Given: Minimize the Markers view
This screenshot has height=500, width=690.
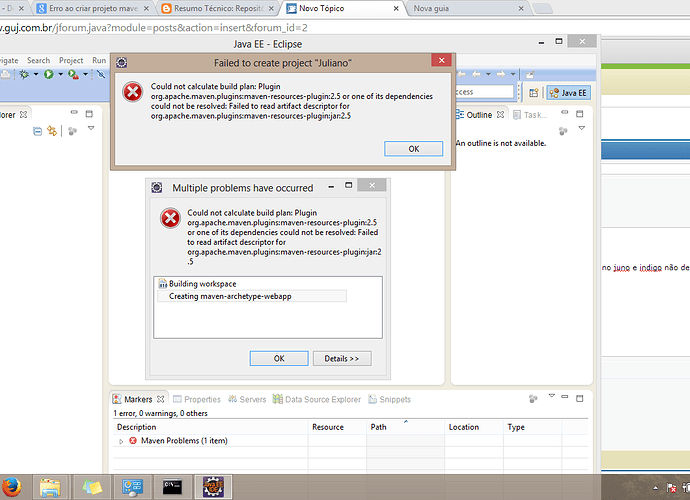Looking at the screenshot, I should click(565, 397).
